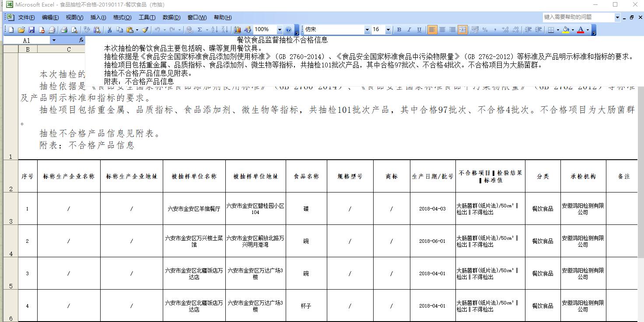The image size is (644, 322).
Task: Toggle Align Right
Action: (x=452, y=30)
